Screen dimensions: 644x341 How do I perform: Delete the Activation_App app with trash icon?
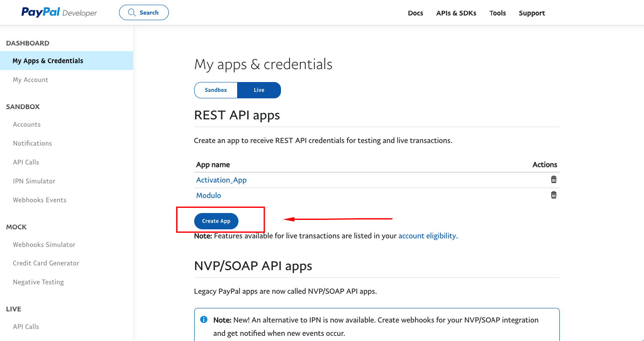[x=554, y=180]
